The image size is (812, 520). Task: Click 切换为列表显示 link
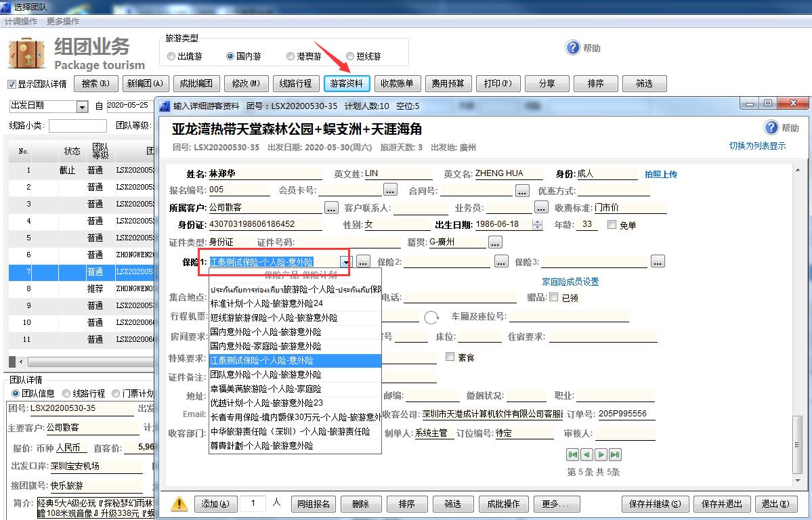coord(757,146)
